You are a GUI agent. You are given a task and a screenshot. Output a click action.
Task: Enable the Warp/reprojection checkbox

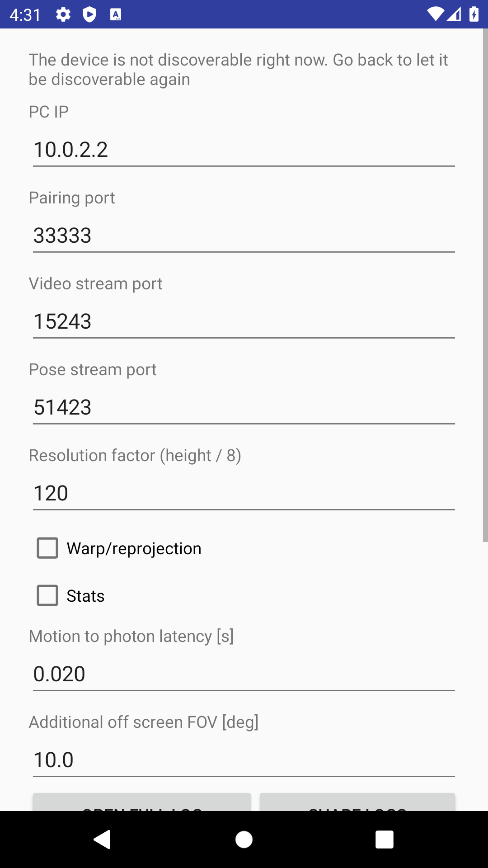click(x=47, y=548)
